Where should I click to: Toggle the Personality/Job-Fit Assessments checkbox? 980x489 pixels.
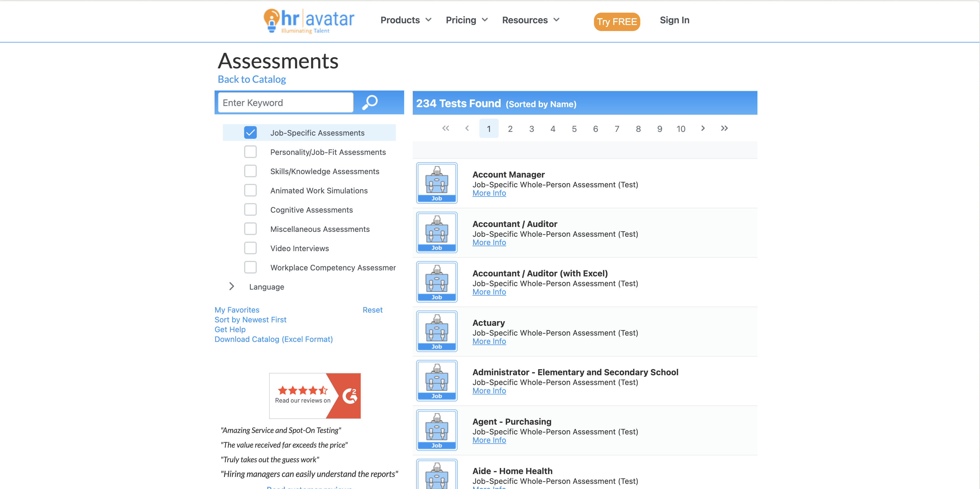click(x=251, y=152)
